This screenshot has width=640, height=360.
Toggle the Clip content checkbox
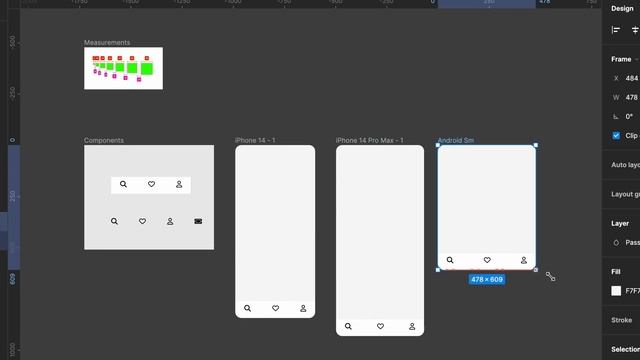point(616,136)
